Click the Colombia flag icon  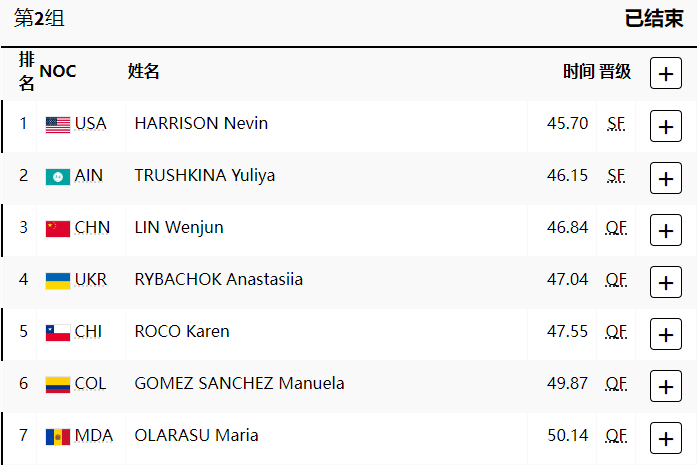point(58,385)
